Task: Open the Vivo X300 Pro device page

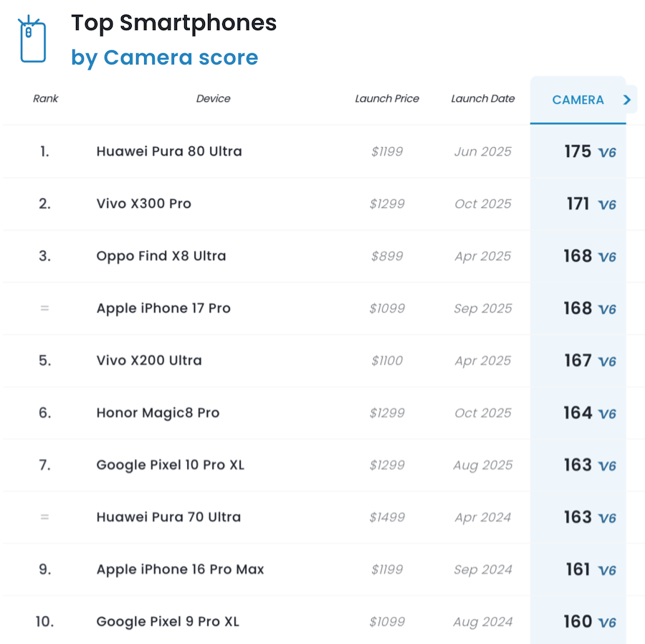Action: pos(143,204)
